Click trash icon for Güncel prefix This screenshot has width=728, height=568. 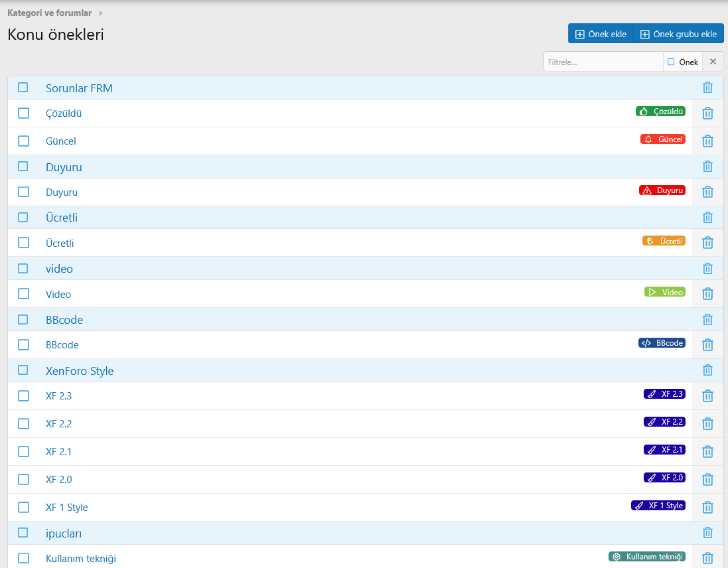click(x=707, y=141)
